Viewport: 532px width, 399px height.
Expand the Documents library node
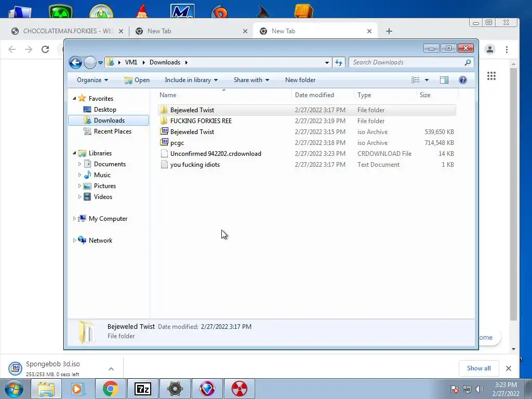pyautogui.click(x=79, y=164)
